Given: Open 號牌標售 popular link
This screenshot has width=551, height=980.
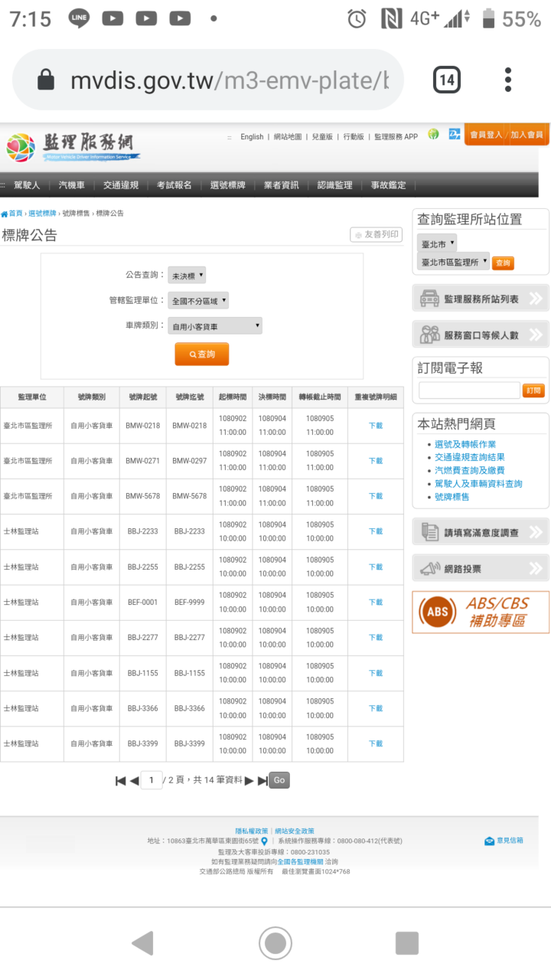Looking at the screenshot, I should pyautogui.click(x=452, y=497).
